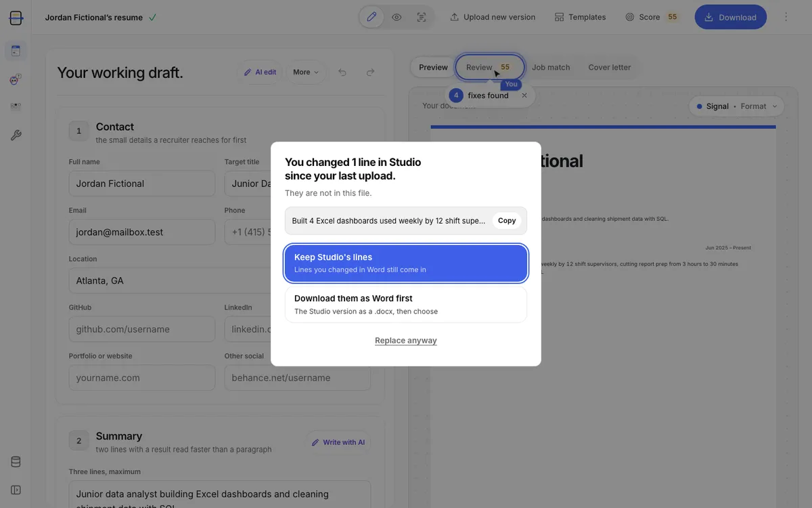This screenshot has width=812, height=508.
Task: Click Write with AI in Summary
Action: pyautogui.click(x=338, y=442)
